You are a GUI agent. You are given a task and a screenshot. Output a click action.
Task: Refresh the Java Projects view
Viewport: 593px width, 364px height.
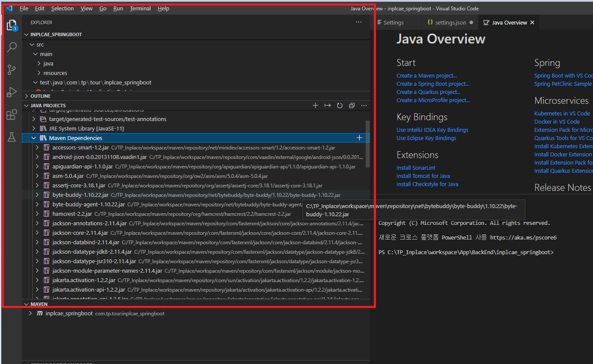[339, 106]
